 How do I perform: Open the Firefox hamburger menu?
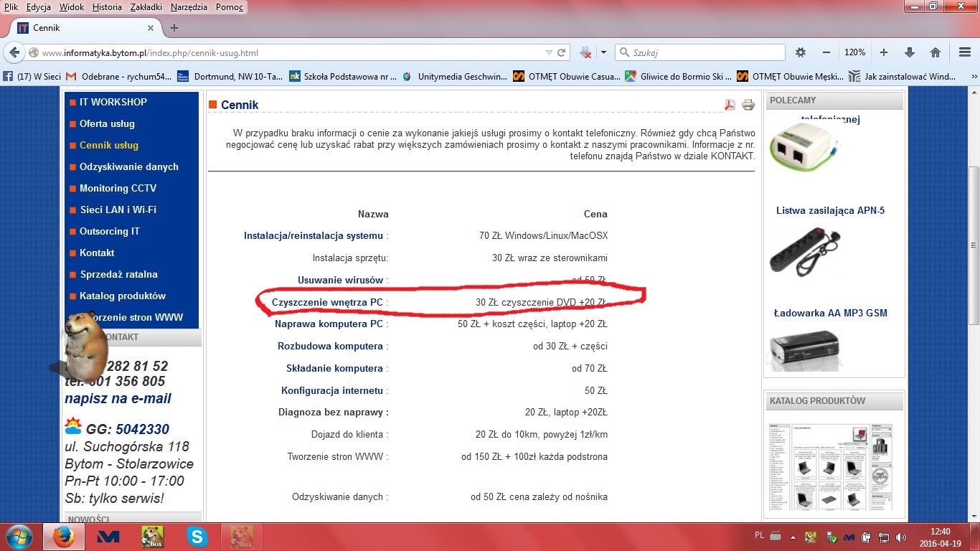(x=965, y=52)
